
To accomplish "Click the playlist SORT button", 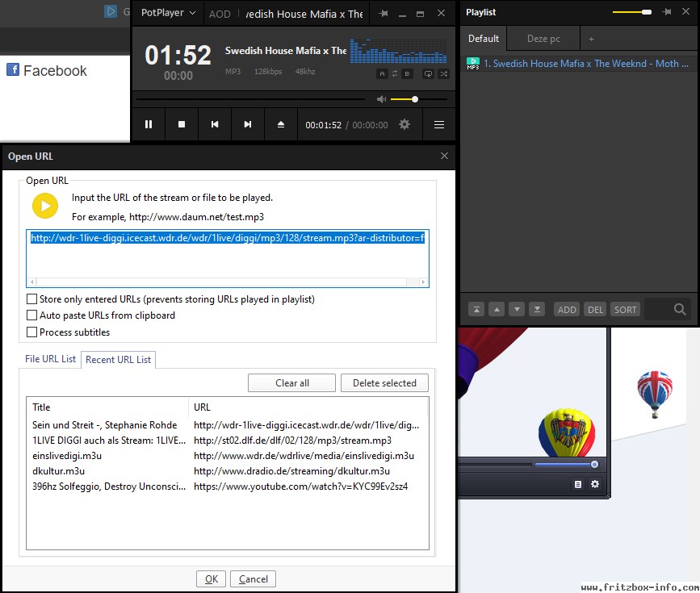I will click(x=625, y=309).
